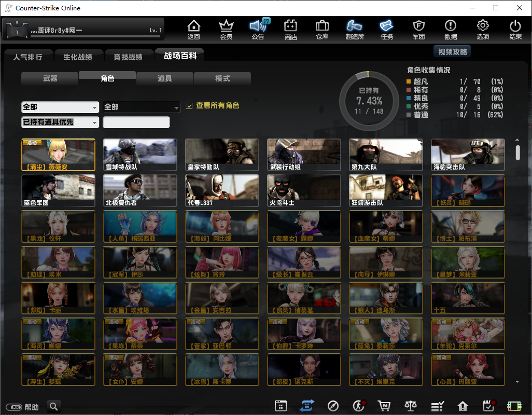Open the checklist icon in bottom bar
532x415 pixels.
(x=437, y=406)
